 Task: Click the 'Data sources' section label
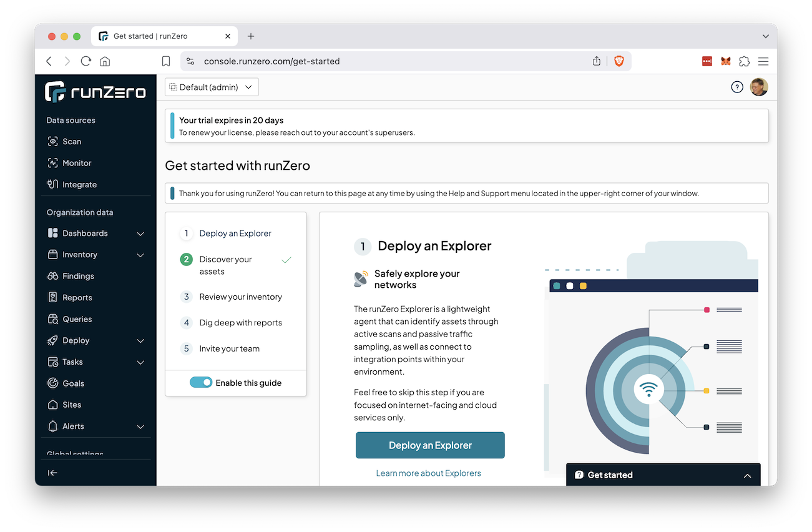tap(71, 121)
